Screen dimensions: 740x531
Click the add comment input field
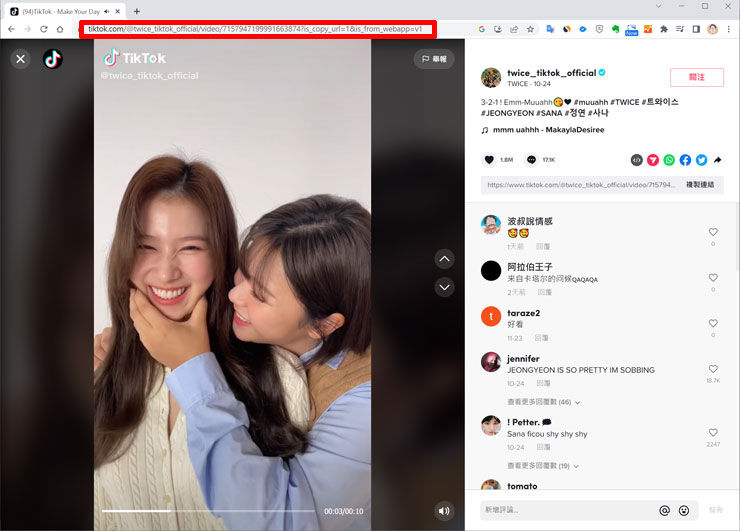[x=569, y=510]
